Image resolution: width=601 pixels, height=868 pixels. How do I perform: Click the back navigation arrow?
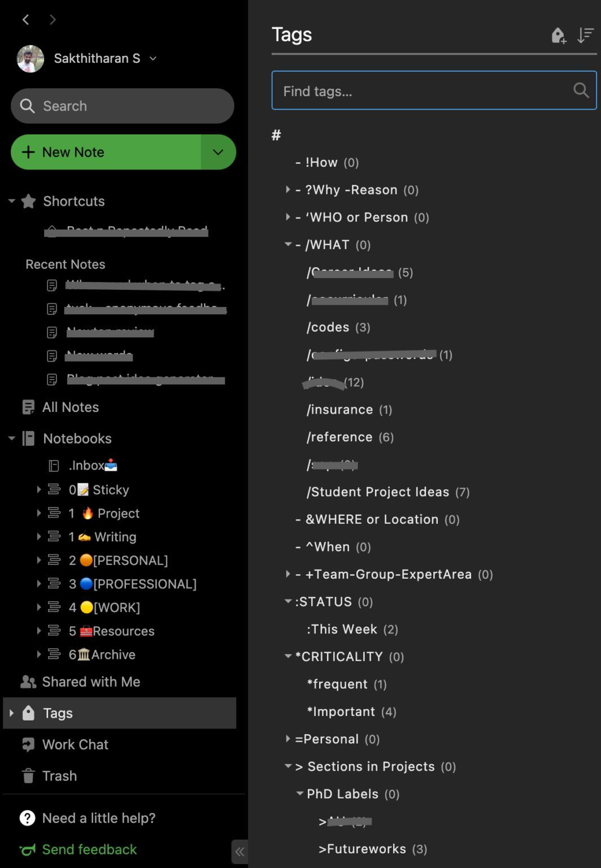[x=26, y=20]
